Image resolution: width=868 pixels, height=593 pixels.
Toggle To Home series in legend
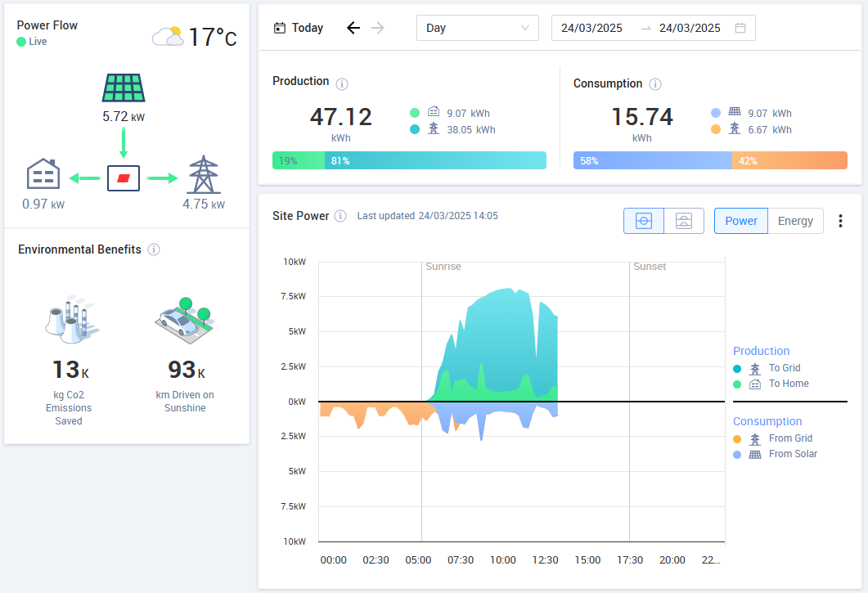771,384
